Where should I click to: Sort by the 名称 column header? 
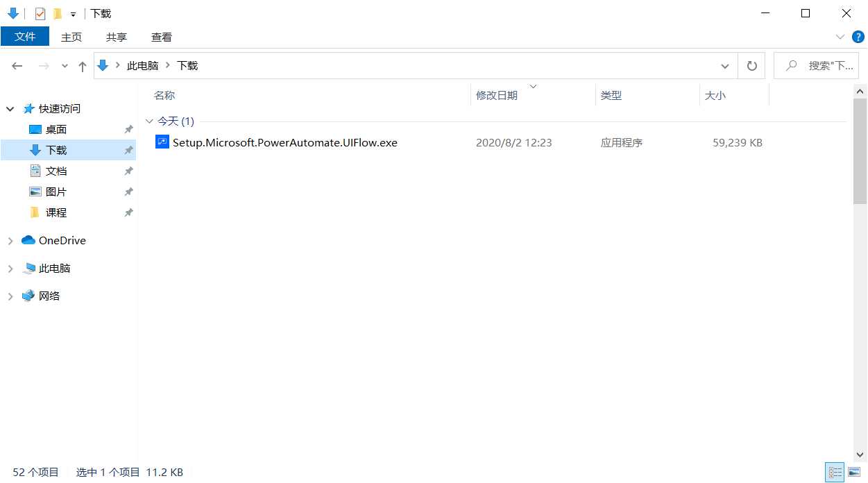pos(164,96)
